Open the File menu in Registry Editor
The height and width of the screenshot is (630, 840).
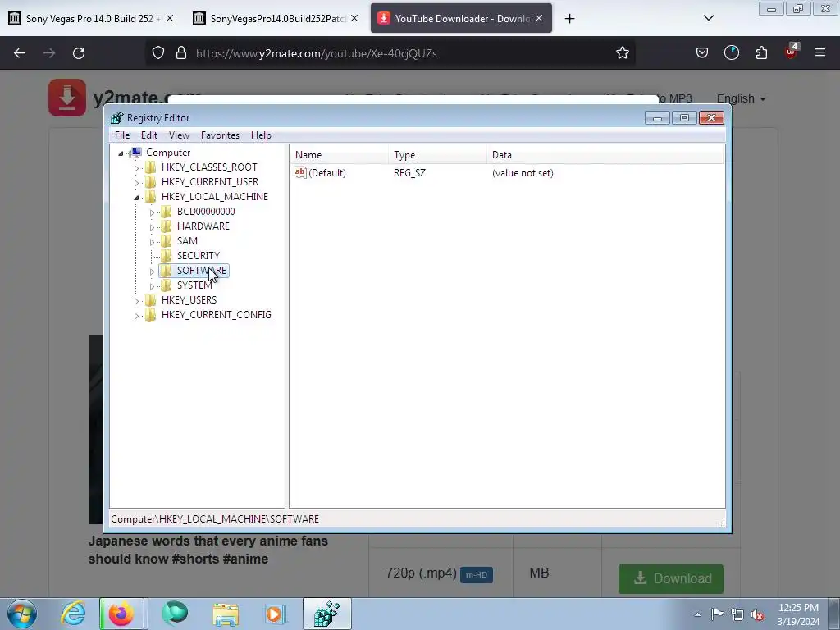pos(122,135)
